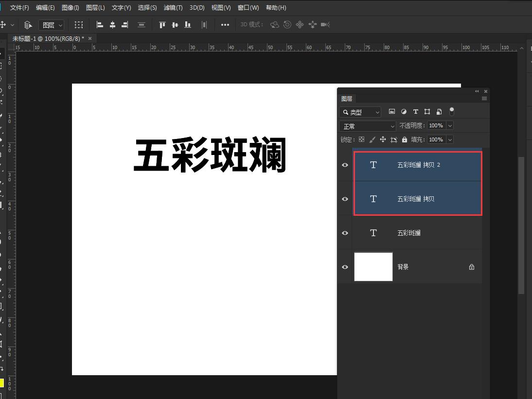Image resolution: width=532 pixels, height=399 pixels.
Task: Click the align top edges icon
Action: (x=162, y=24)
